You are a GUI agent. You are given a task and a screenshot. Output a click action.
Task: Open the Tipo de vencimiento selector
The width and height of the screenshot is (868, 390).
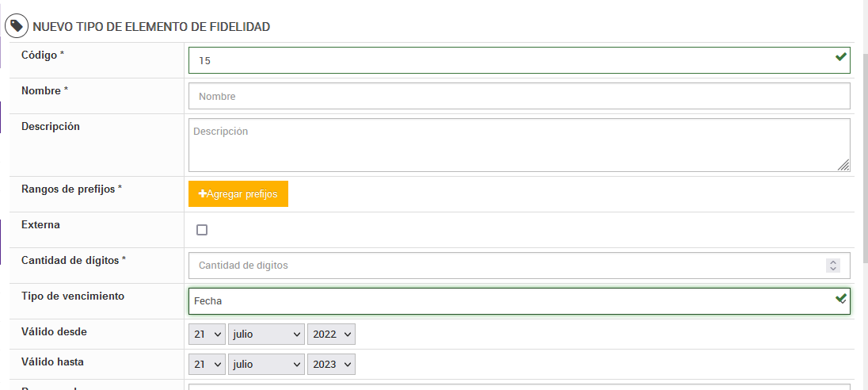507,301
